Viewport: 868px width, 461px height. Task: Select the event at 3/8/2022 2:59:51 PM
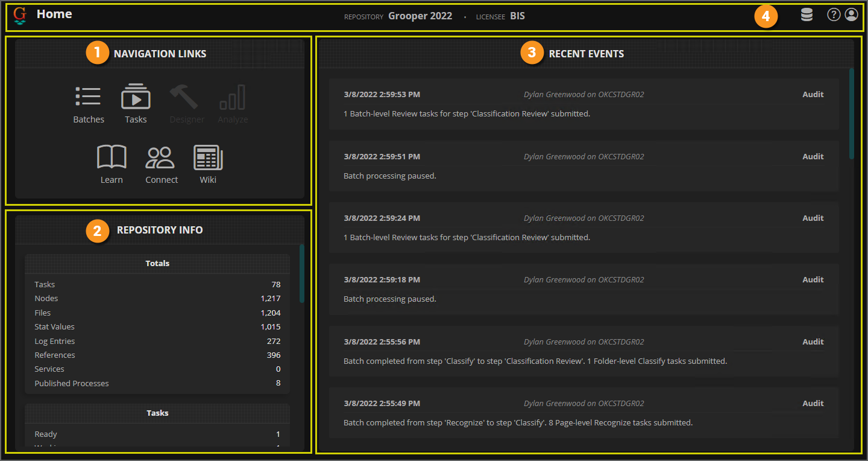584,166
